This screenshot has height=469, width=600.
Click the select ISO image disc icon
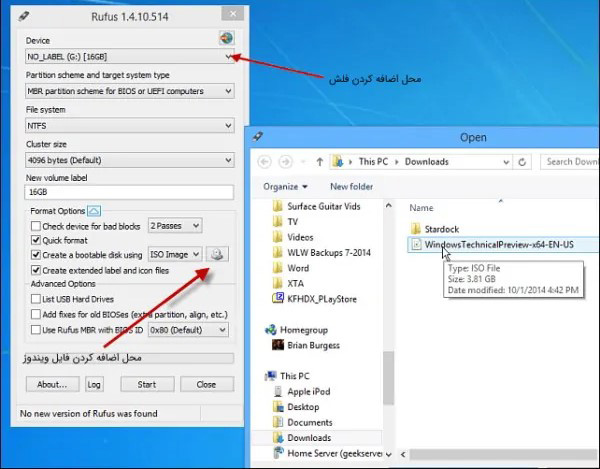tap(217, 254)
